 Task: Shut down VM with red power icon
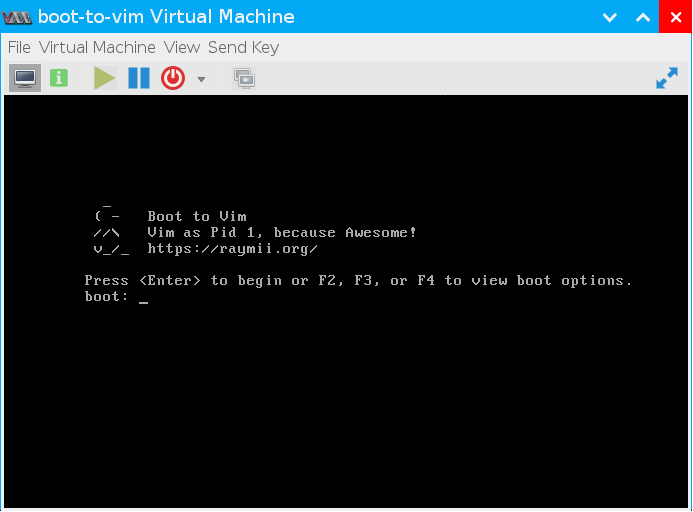click(173, 78)
